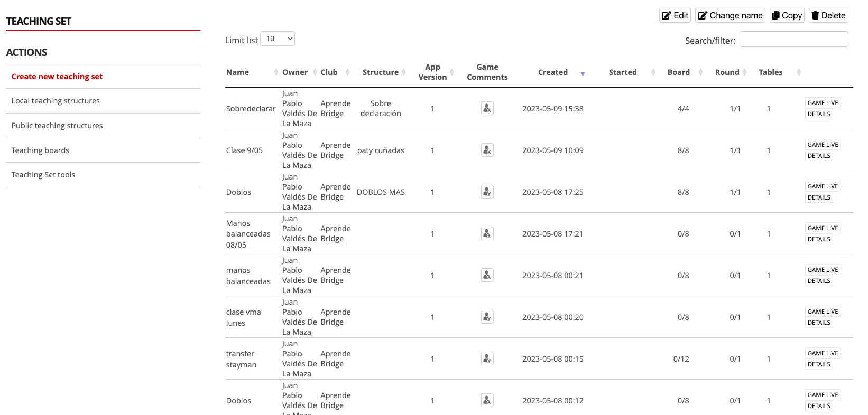This screenshot has width=868, height=415.
Task: Click Create new teaching set link
Action: (x=57, y=77)
